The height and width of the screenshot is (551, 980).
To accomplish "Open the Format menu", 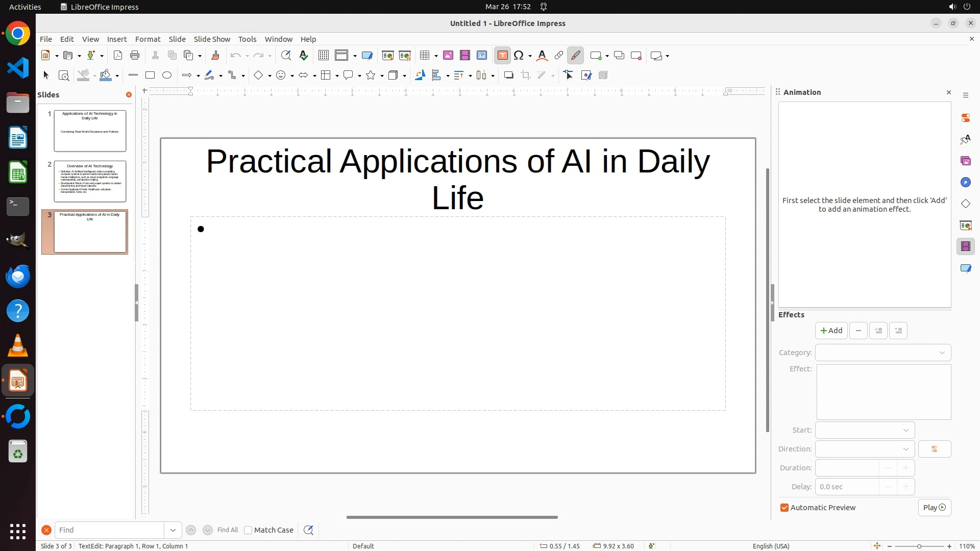I will [148, 39].
